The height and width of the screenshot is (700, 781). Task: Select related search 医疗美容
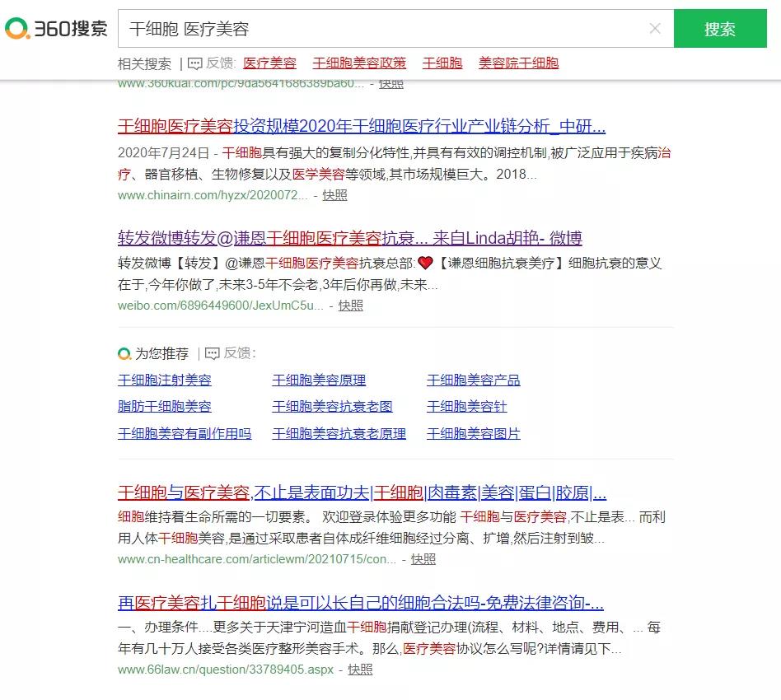[x=269, y=63]
